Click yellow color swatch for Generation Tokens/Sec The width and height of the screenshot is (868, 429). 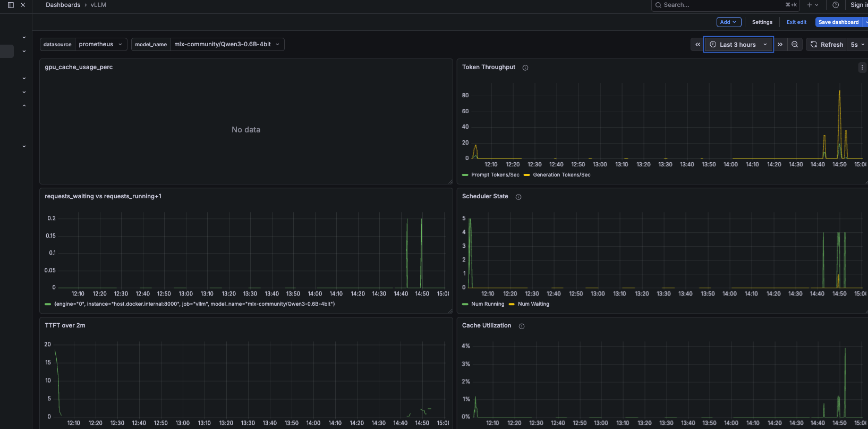(x=527, y=175)
